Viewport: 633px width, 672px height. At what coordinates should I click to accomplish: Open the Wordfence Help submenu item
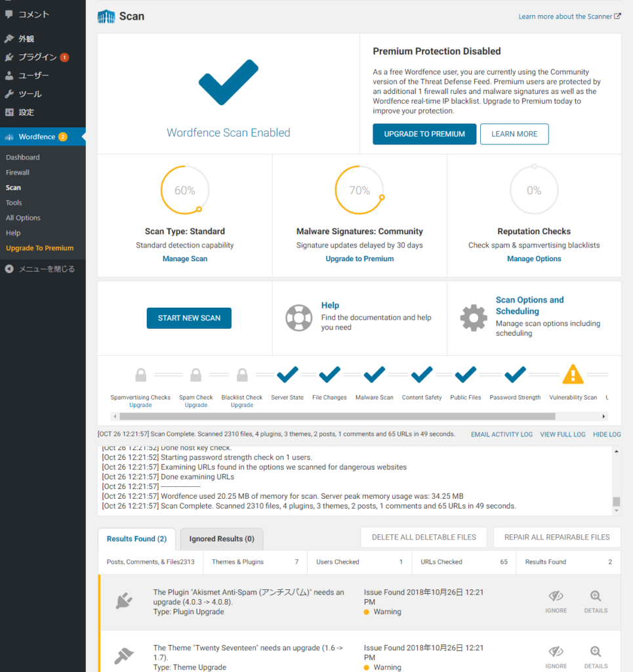pyautogui.click(x=13, y=233)
